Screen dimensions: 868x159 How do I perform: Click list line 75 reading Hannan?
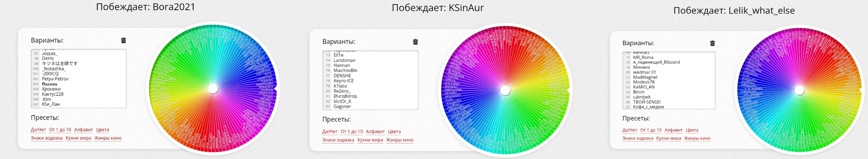pyautogui.click(x=342, y=66)
